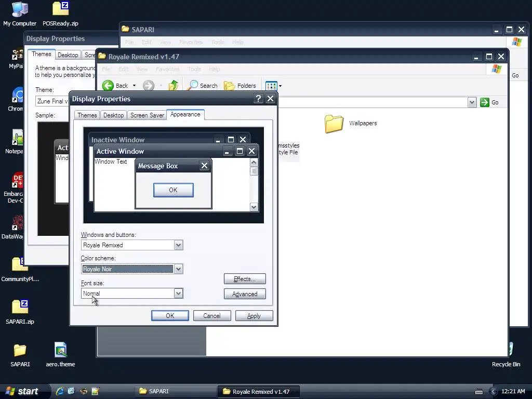The width and height of the screenshot is (532, 399).
Task: Switch to the Desktop tab in front dialog
Action: pyautogui.click(x=113, y=115)
